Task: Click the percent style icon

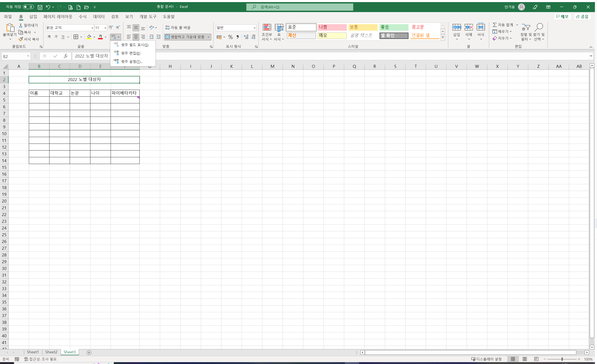Action: [x=230, y=37]
